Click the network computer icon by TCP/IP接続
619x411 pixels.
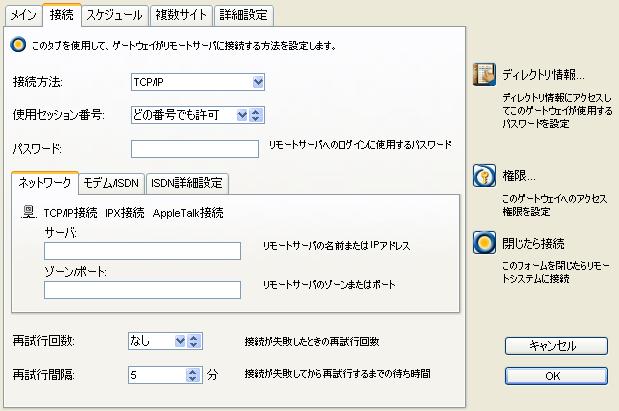pyautogui.click(x=29, y=212)
